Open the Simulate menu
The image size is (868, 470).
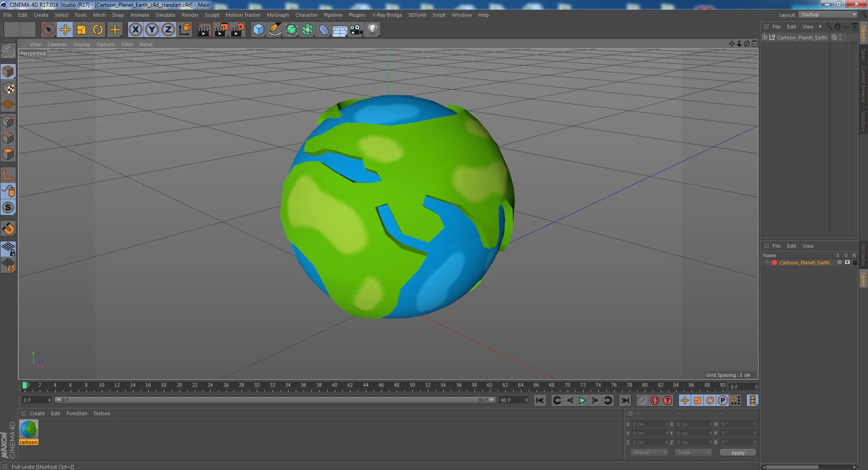166,15
